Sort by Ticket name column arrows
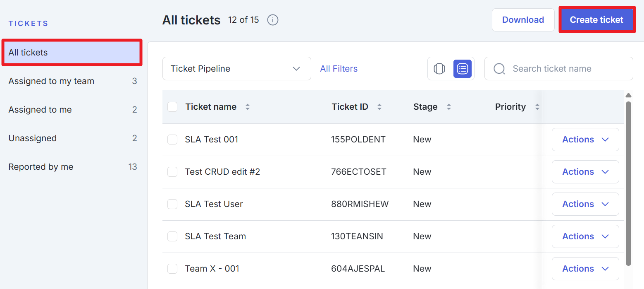The height and width of the screenshot is (289, 644). [248, 107]
